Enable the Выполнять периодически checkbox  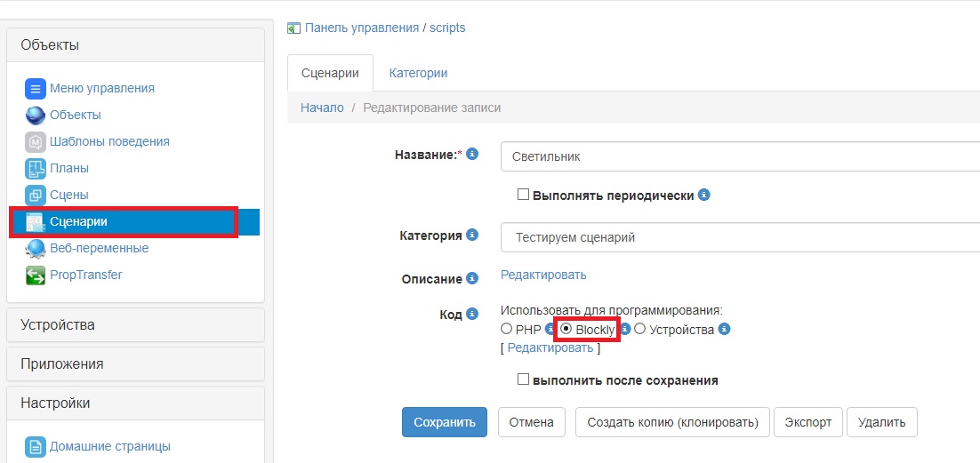(x=523, y=195)
